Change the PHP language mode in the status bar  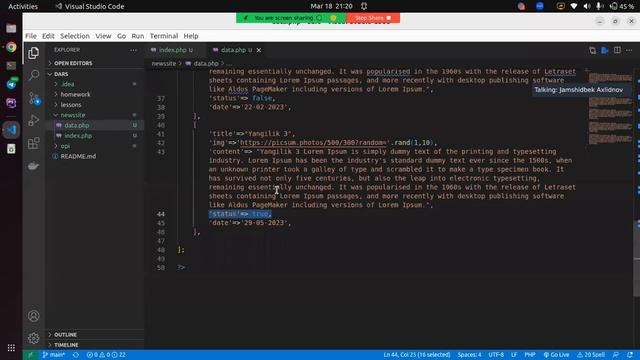[x=530, y=355]
